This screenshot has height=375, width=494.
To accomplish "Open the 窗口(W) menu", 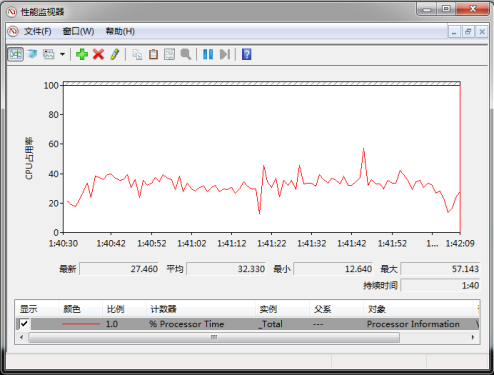I will pos(78,31).
